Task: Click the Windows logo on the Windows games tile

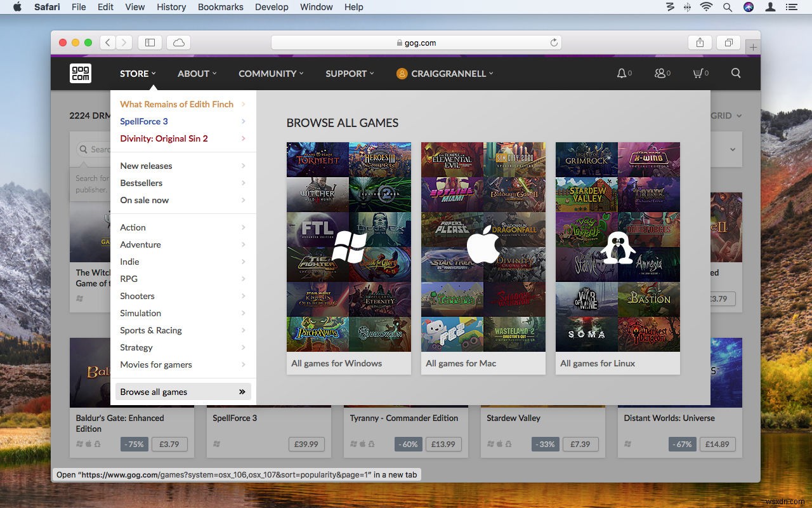Action: (x=348, y=246)
